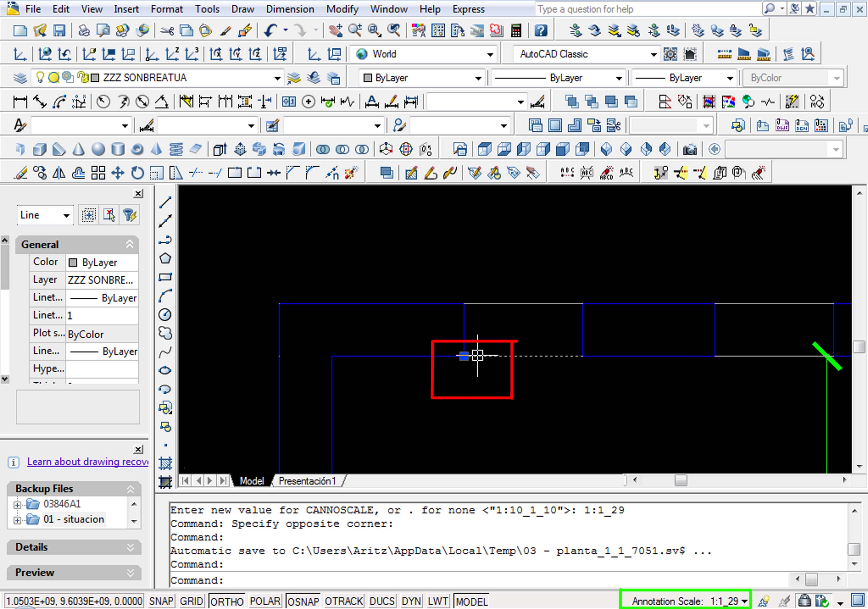
Task: Click the Quick Select icon in Properties
Action: click(129, 215)
